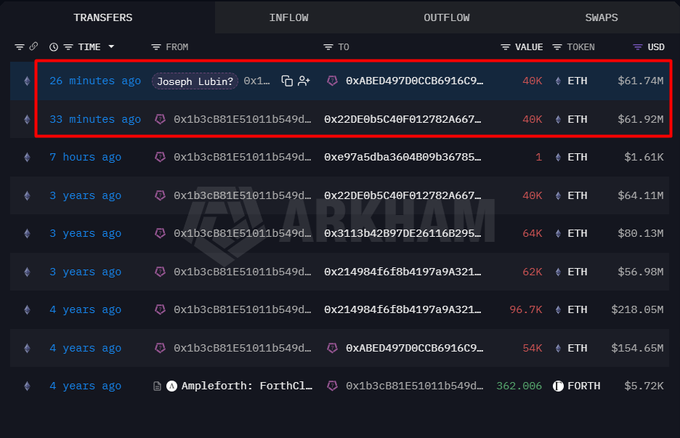Click entity icon before 0xABED in 54K row
Image resolution: width=680 pixels, height=438 pixels.
coord(332,348)
